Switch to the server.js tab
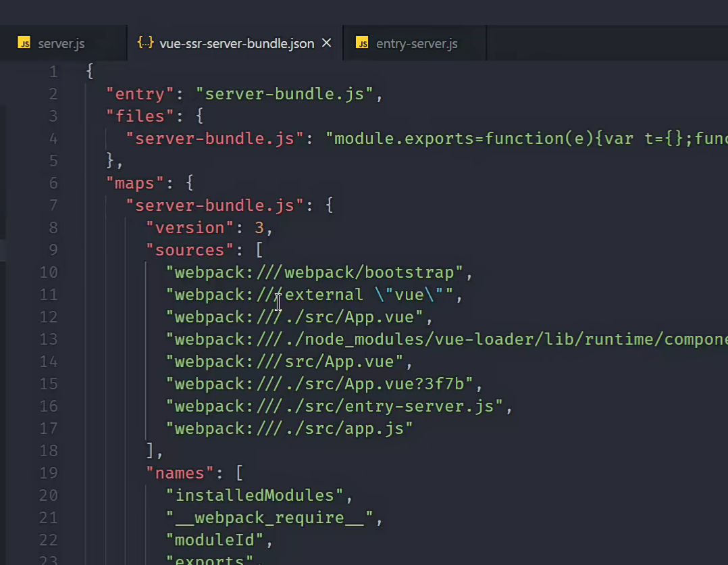The width and height of the screenshot is (728, 565). click(x=61, y=44)
